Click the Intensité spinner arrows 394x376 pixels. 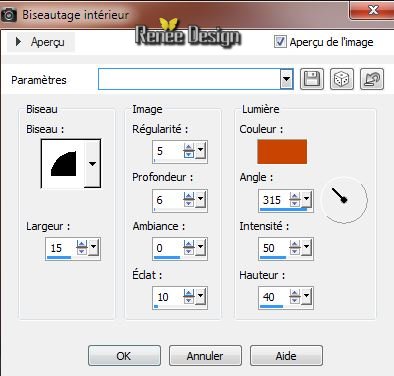295,248
